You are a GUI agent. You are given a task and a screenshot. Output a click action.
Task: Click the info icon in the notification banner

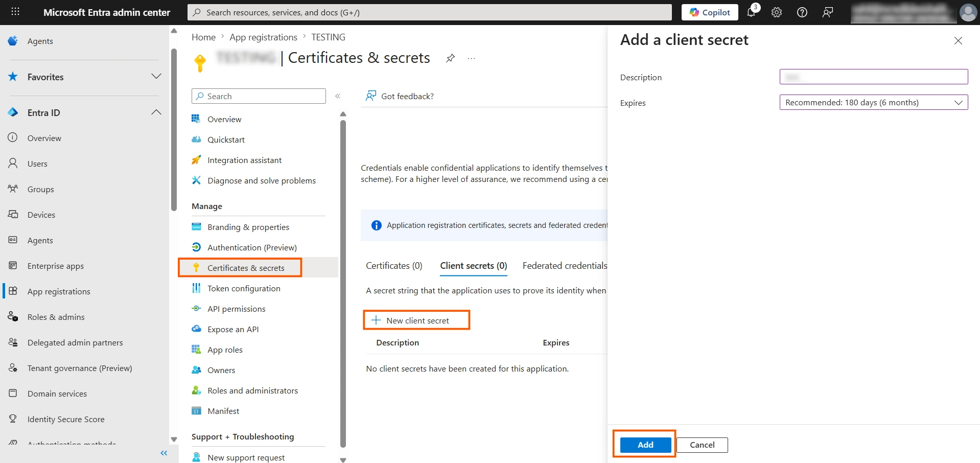(377, 225)
